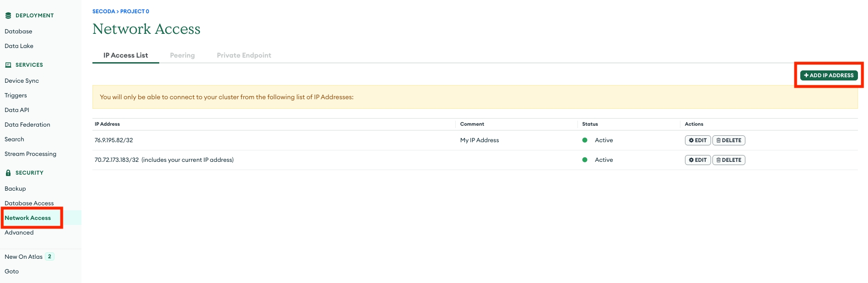Switch to the Peering tab
This screenshot has height=283, width=868.
182,55
